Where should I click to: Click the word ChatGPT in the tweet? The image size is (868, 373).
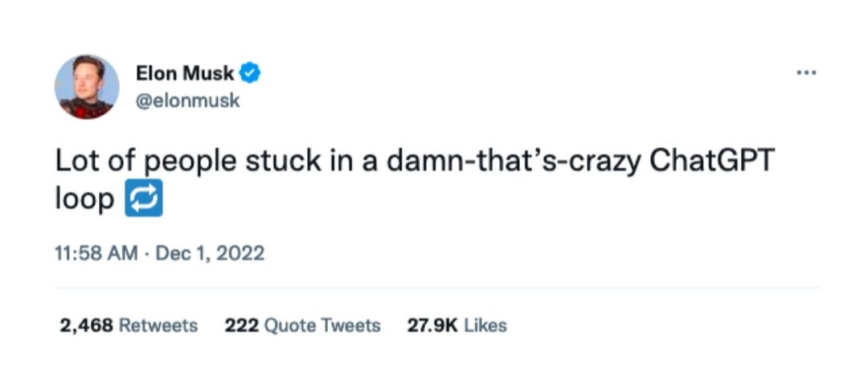click(x=711, y=161)
